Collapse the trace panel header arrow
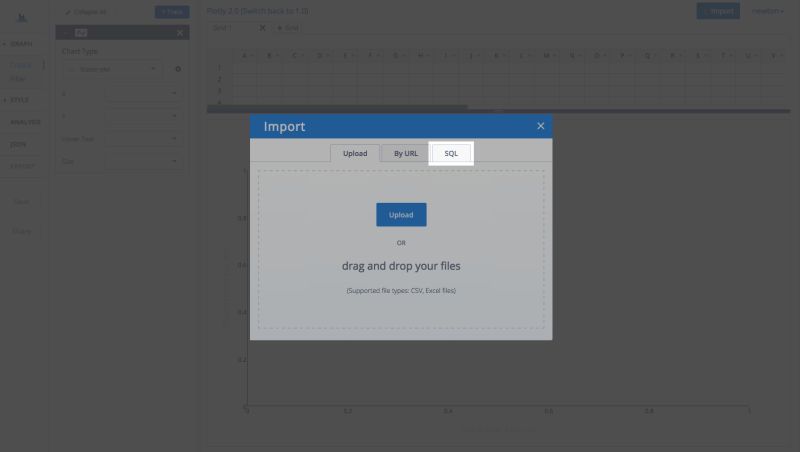 coord(66,33)
